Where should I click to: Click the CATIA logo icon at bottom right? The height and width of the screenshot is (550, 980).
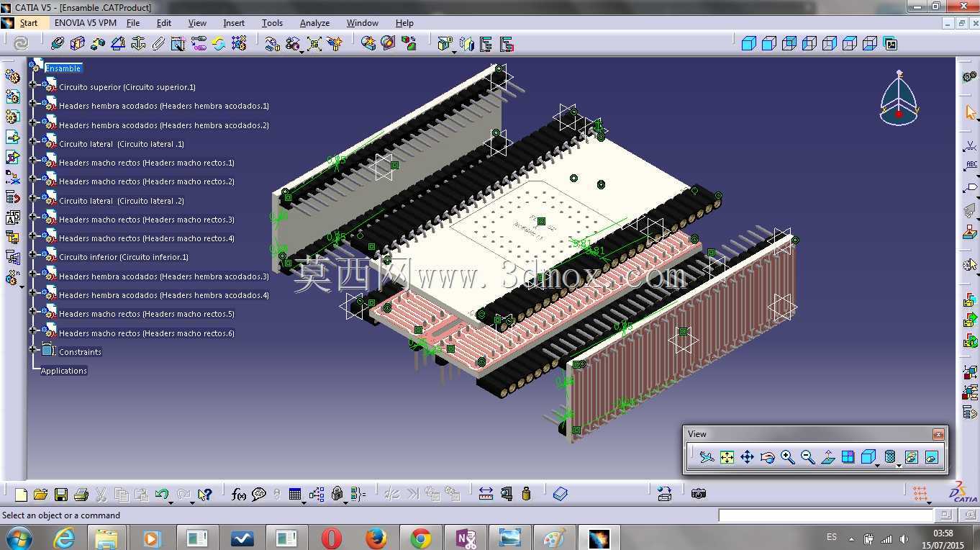point(963,492)
